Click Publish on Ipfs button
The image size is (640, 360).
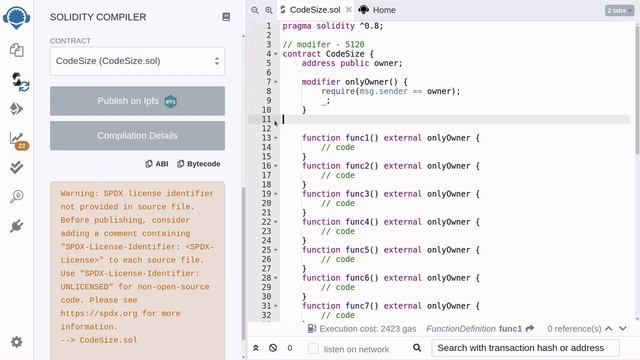click(x=137, y=101)
